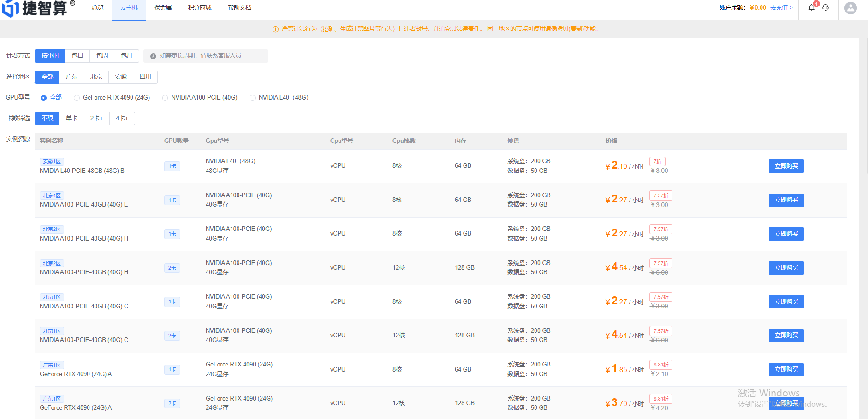Screen dimensions: 868x419
Task: Filter region by 安徽
Action: [121, 77]
